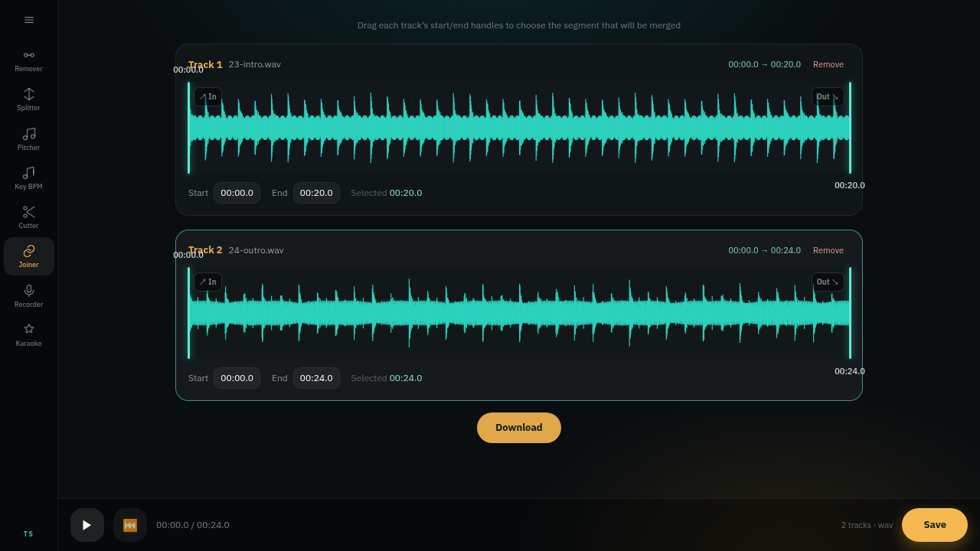Image resolution: width=980 pixels, height=551 pixels.
Task: Edit Track 1 Start time field
Action: tap(237, 193)
